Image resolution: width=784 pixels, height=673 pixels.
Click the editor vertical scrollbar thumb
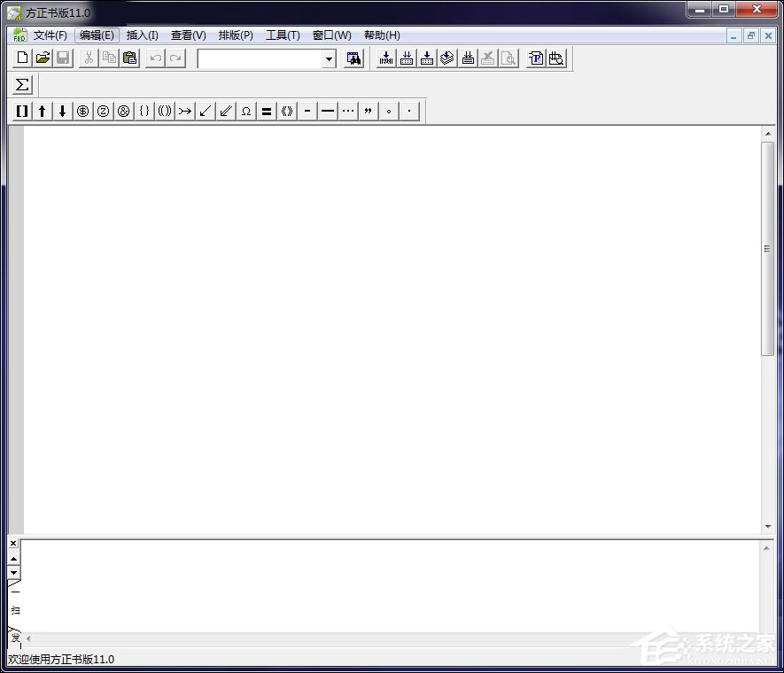point(767,249)
